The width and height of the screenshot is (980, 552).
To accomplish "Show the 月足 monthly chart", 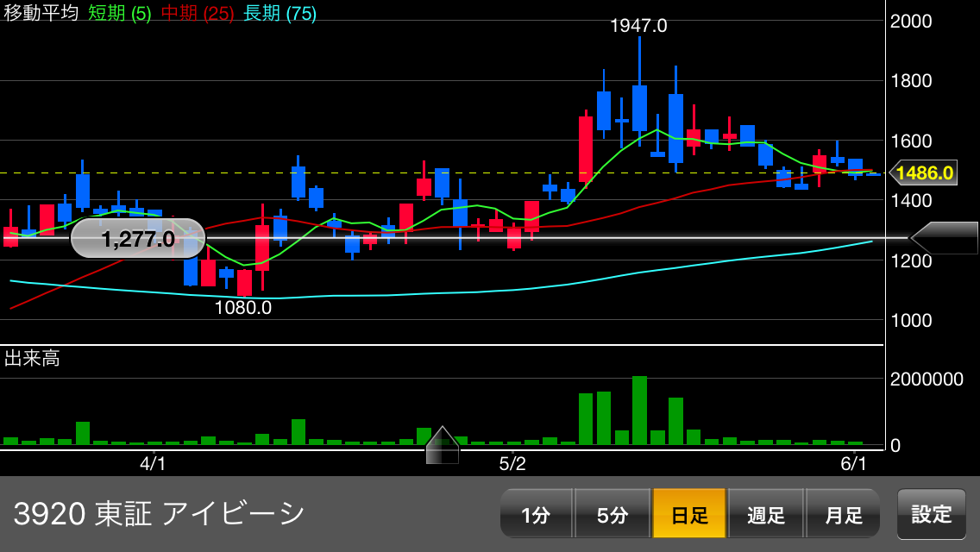I will click(843, 515).
